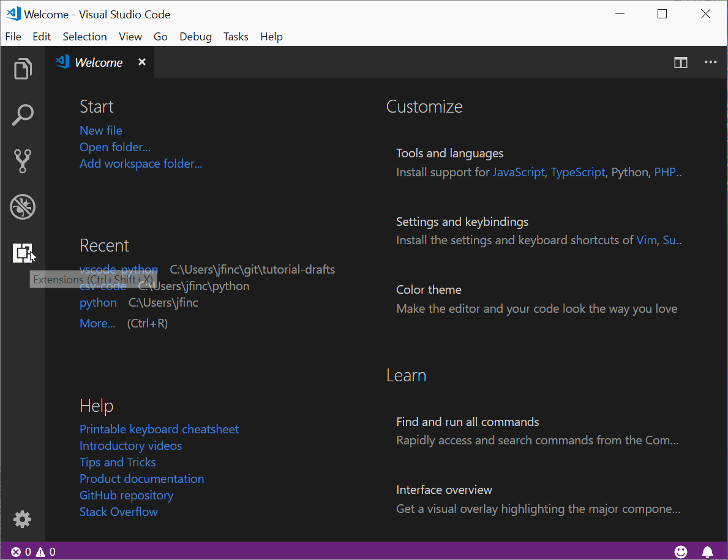Open the Explorer sidebar icon
728x560 pixels.
23,69
